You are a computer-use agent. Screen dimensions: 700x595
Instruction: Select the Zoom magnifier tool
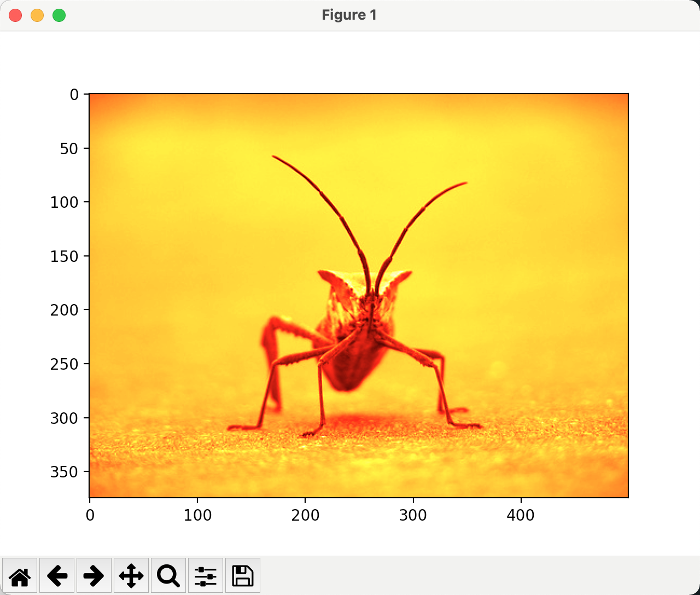[168, 575]
